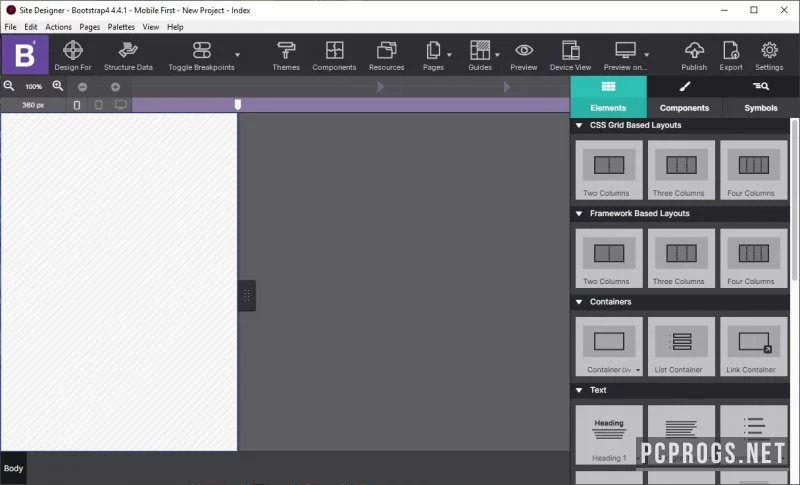Image resolution: width=800 pixels, height=485 pixels.
Task: Open the menu-bar Pages menu
Action: pos(89,27)
